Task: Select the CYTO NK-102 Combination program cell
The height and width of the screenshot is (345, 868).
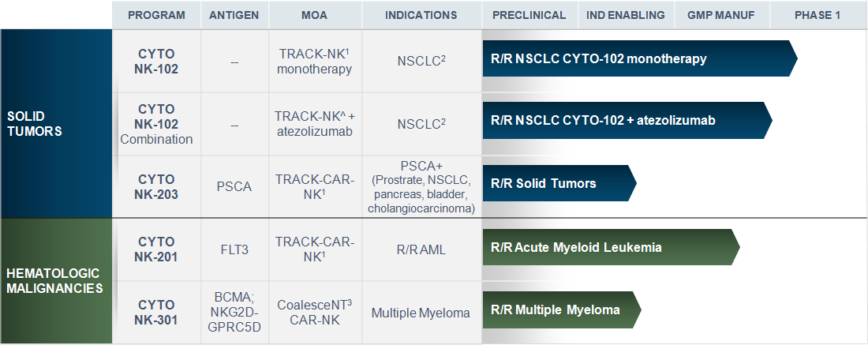Action: [157, 124]
